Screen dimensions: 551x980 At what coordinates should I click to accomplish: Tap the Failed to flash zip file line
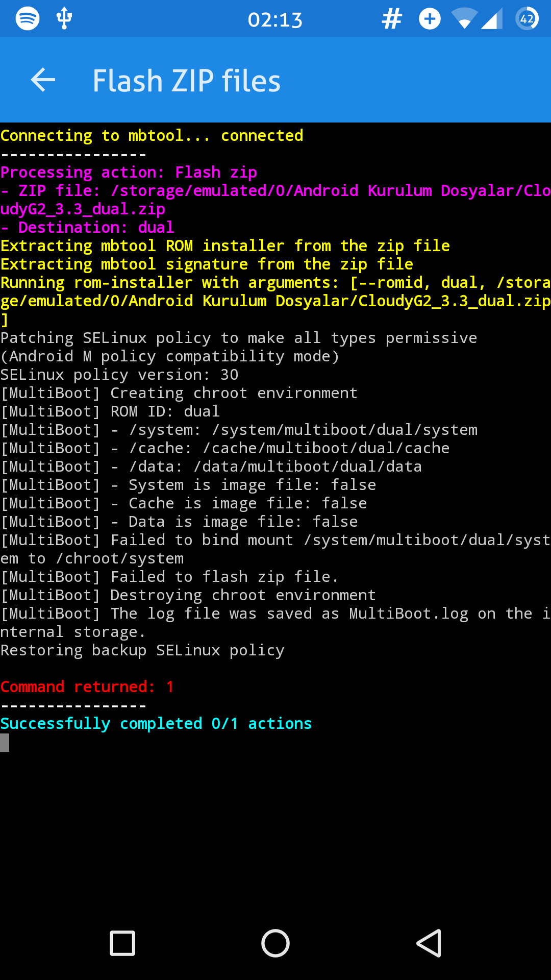[x=169, y=577]
